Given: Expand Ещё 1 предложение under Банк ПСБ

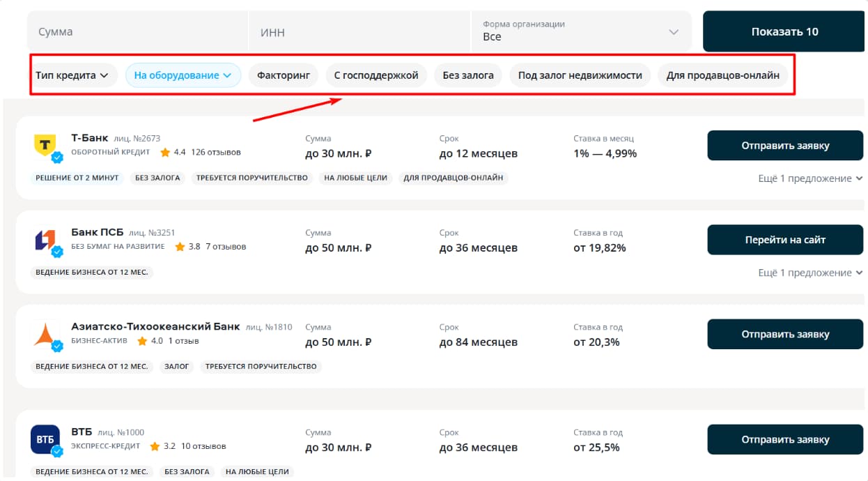Looking at the screenshot, I should tap(810, 273).
